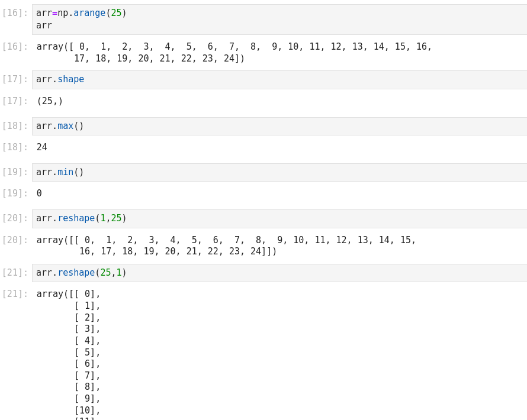
Task: Click input prompt [18] next to arr.max()
Action: [15, 126]
